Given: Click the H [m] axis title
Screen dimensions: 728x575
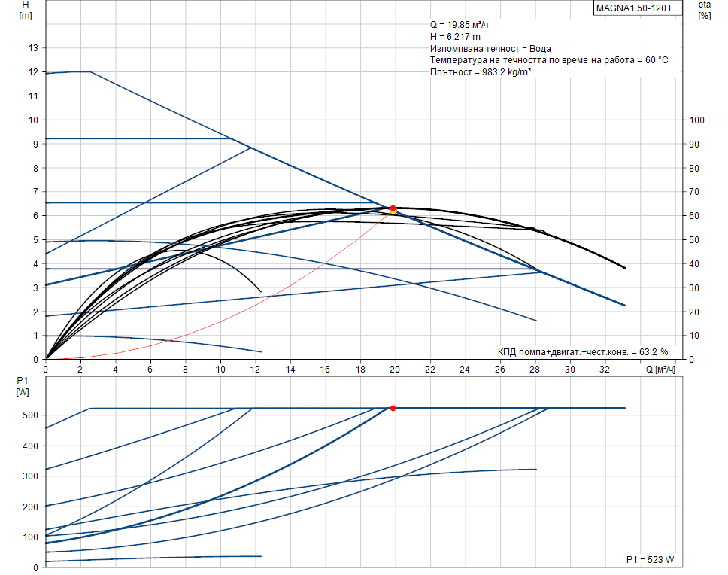Looking at the screenshot, I should 26,11.
